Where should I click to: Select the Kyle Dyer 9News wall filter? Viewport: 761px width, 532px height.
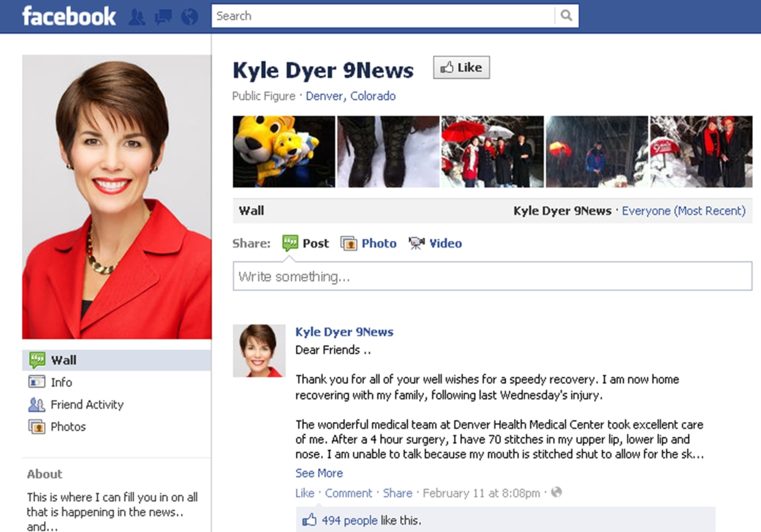tap(562, 210)
